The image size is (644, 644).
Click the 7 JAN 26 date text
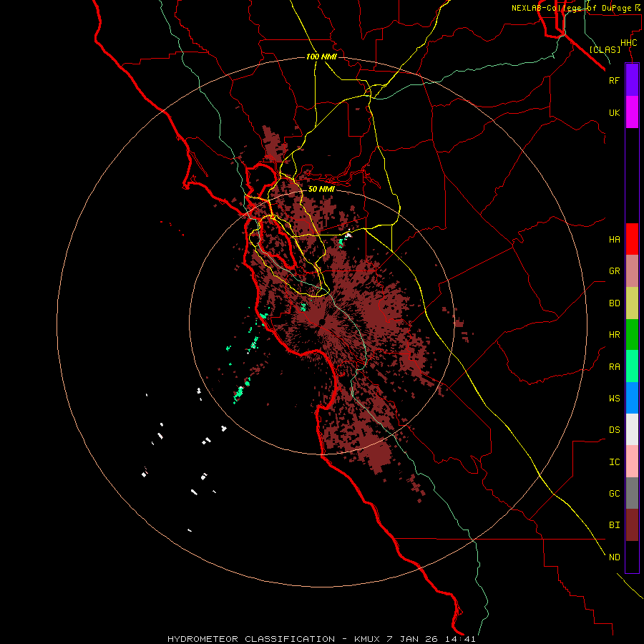(413, 639)
